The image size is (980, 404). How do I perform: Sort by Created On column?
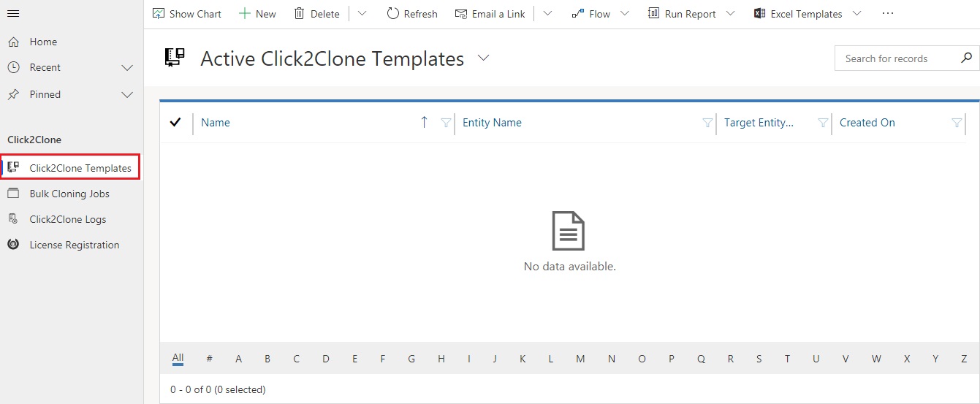(867, 123)
